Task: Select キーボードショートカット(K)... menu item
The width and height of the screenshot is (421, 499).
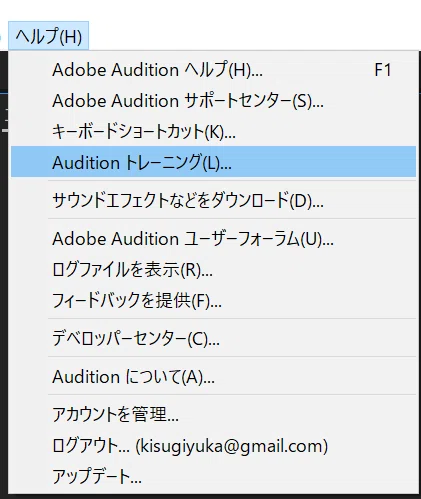Action: pyautogui.click(x=213, y=131)
